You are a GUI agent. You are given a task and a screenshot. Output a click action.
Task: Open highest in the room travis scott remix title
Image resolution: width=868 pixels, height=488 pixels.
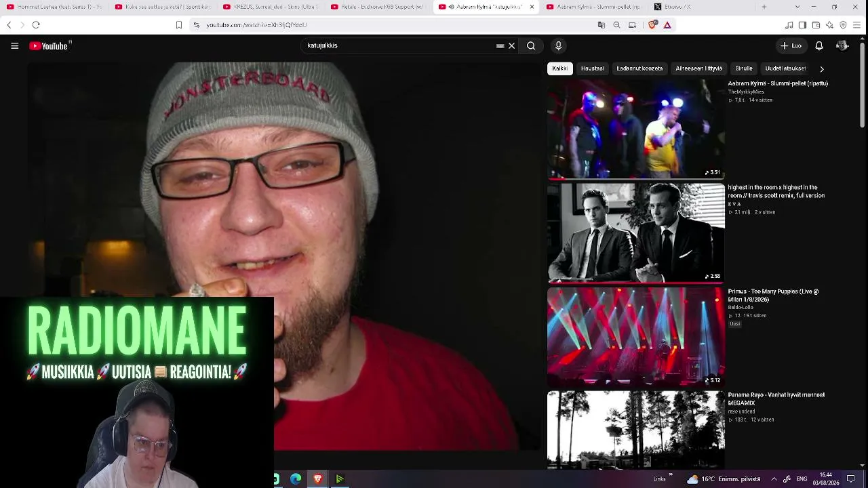tap(776, 191)
